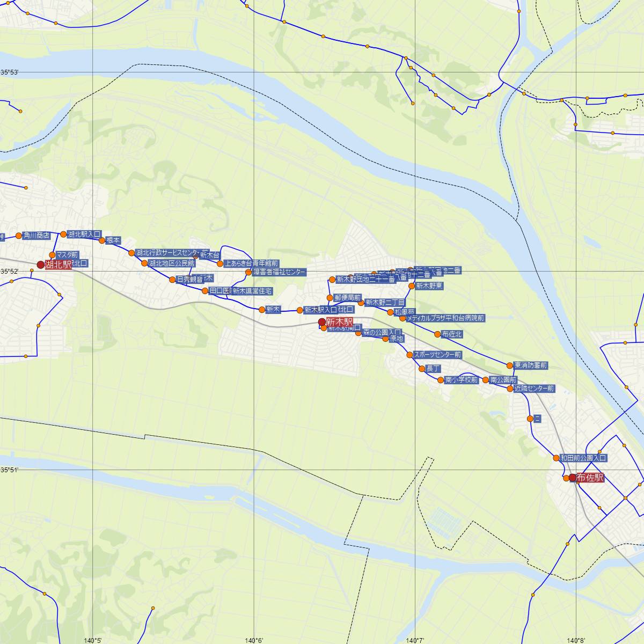Open the スポーツセンター前 stop label
The image size is (644, 644).
pyautogui.click(x=437, y=355)
